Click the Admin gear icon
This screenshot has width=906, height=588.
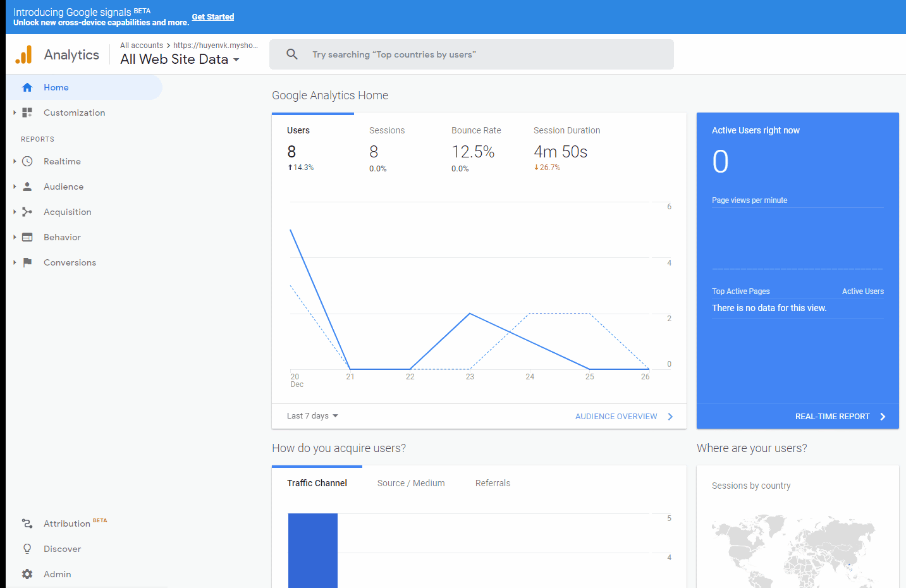click(27, 574)
